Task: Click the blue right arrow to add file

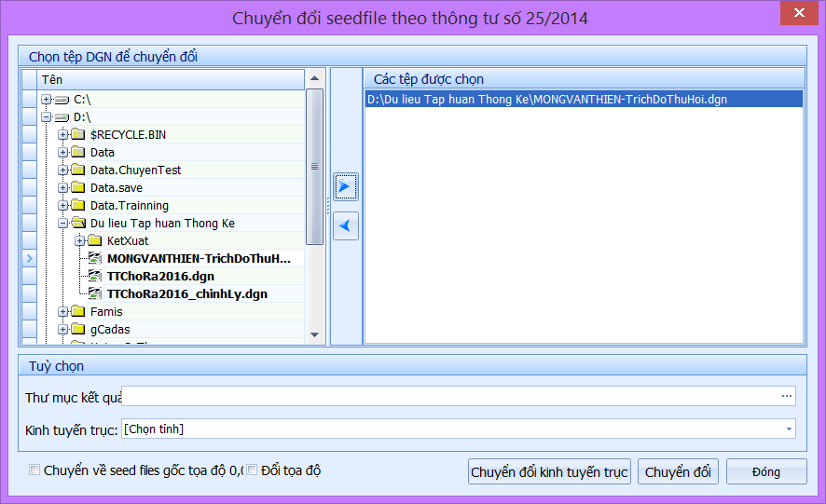Action: pos(345,187)
